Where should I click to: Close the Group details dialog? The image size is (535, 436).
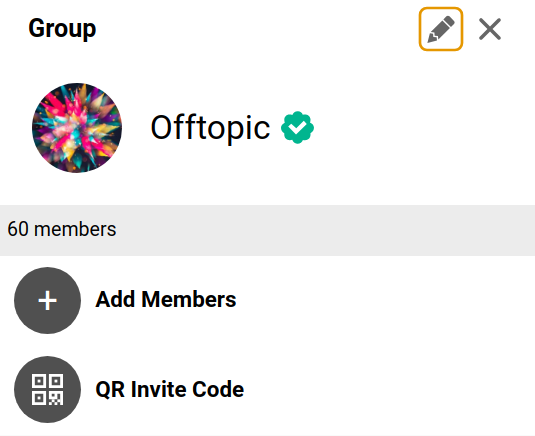coord(490,29)
